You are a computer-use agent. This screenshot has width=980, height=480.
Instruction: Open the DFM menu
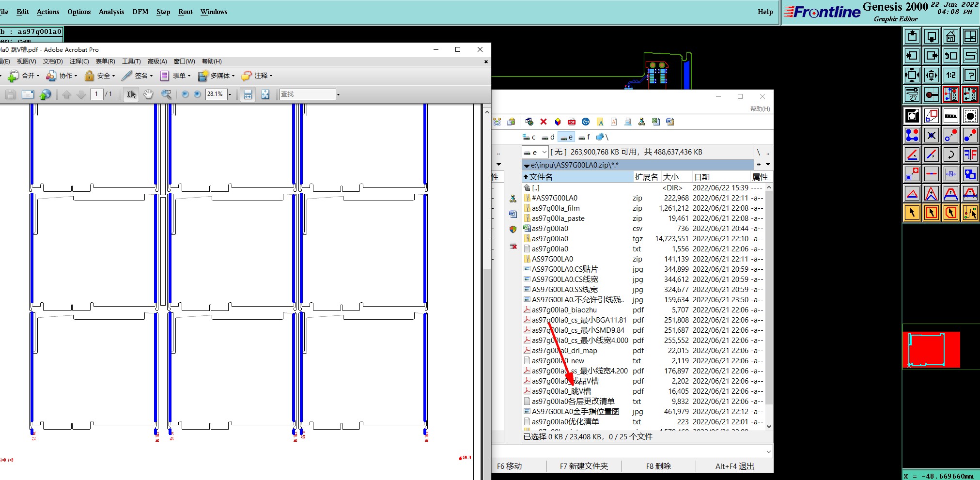(x=140, y=12)
